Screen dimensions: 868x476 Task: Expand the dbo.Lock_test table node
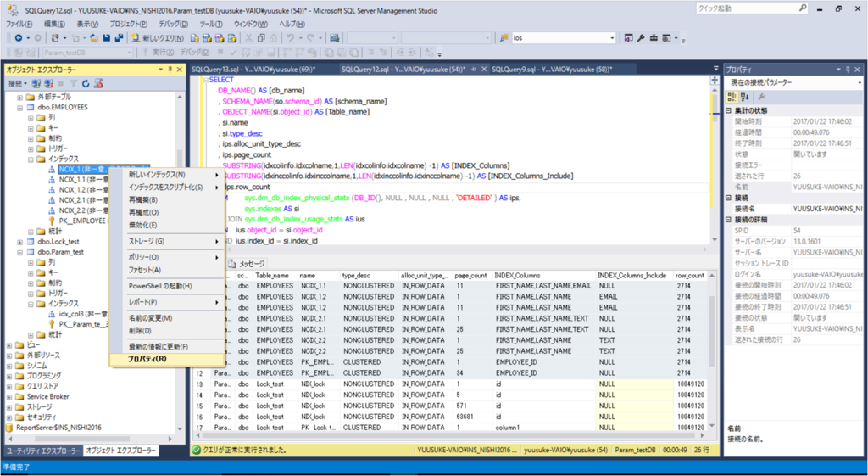tap(20, 242)
